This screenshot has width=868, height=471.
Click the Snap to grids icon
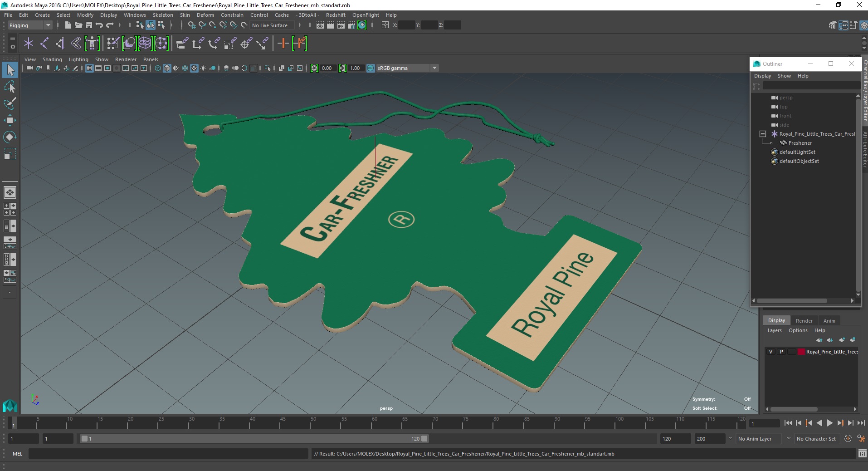tap(192, 25)
